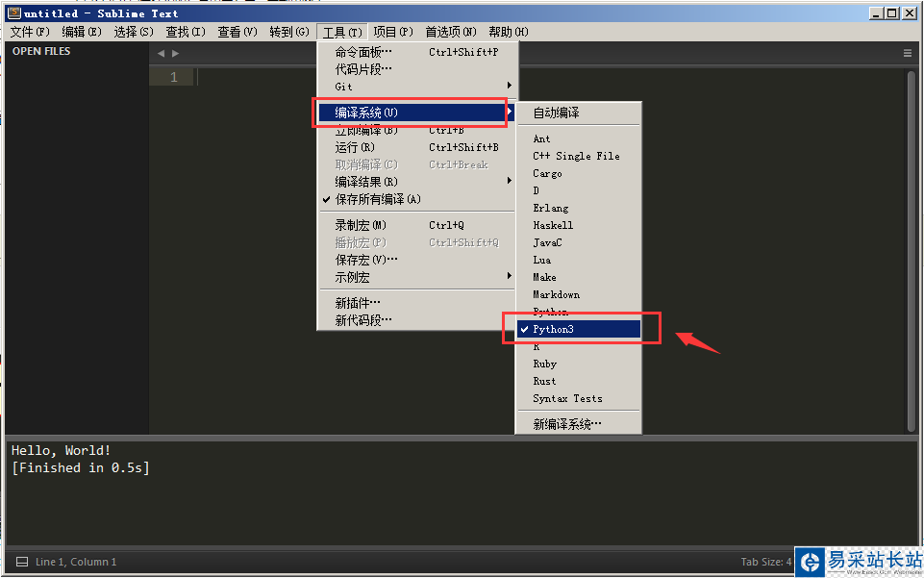Choose 命令面板 from the tools menu
Screen dimensions: 924x578
(417, 52)
